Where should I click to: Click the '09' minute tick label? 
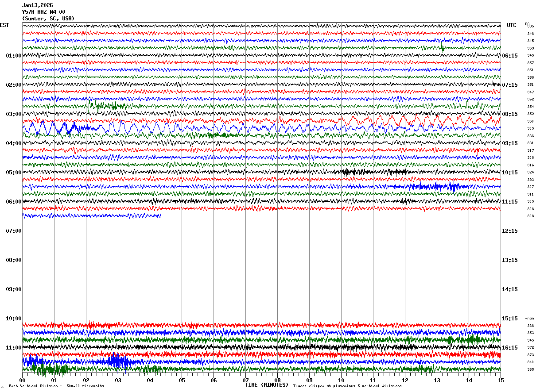tap(309, 380)
